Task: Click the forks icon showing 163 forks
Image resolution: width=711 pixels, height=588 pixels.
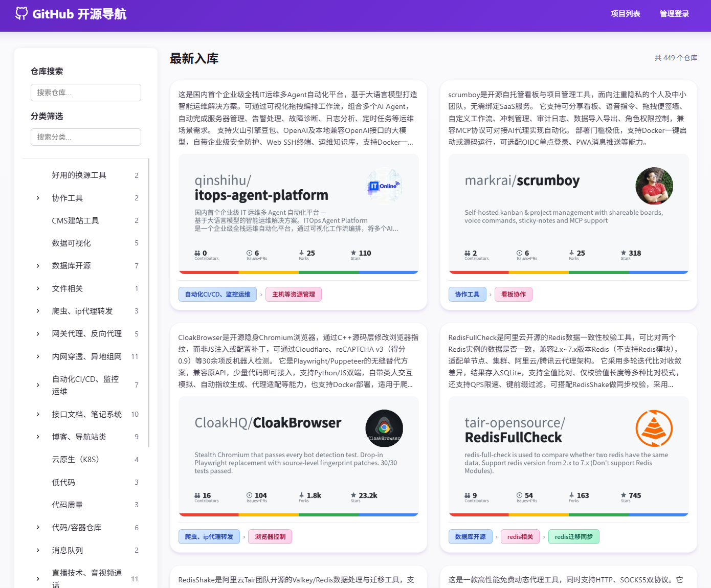Action: tap(571, 495)
